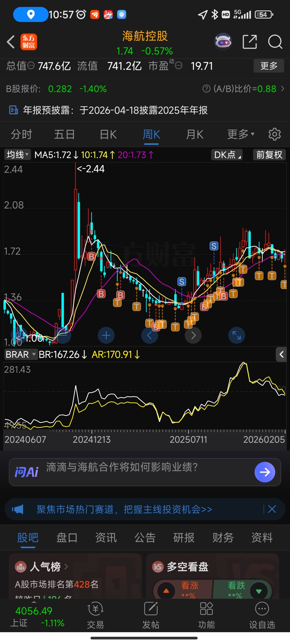Open the BRAR indicator dropdown
The height and width of the screenshot is (644, 290).
click(21, 354)
